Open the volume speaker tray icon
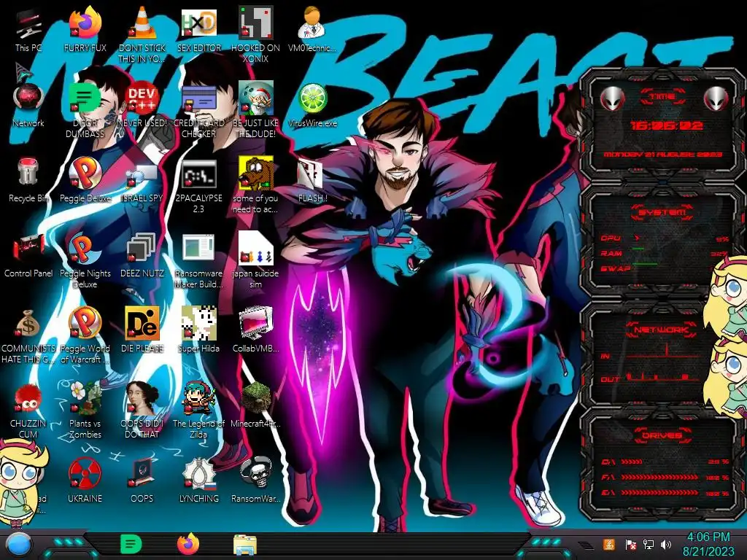747x560 pixels. click(x=665, y=544)
